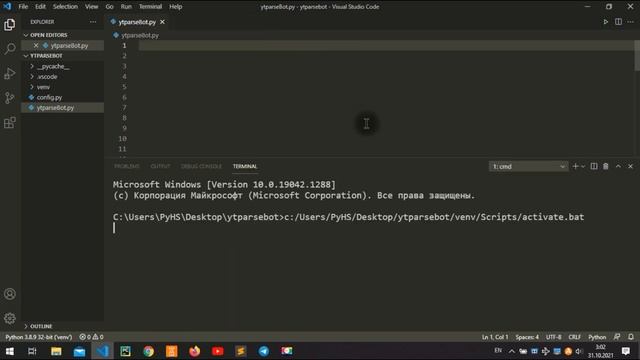Open Google Chrome from taskbar
Image resolution: width=640 pixels, height=360 pixels.
click(149, 351)
